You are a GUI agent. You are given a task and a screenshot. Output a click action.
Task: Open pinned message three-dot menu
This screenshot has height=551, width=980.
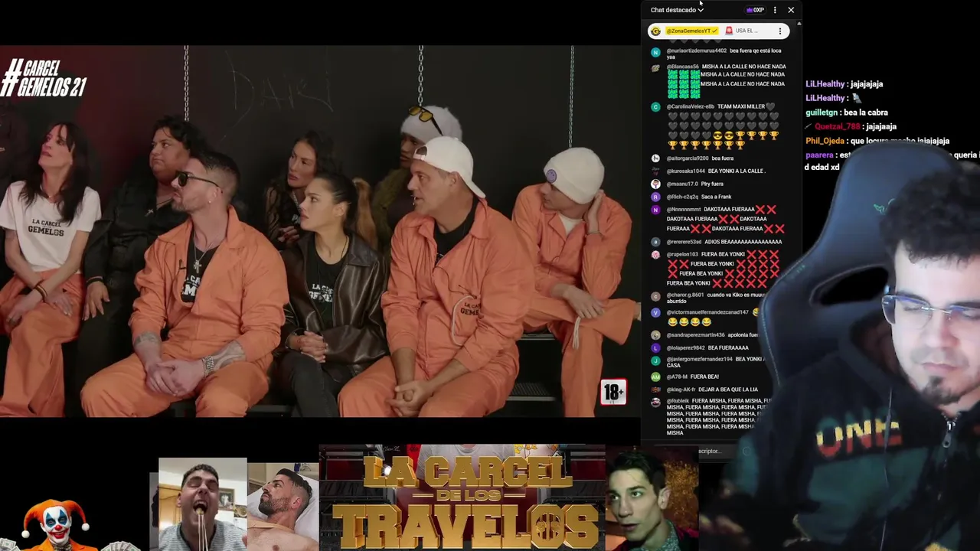(x=780, y=31)
